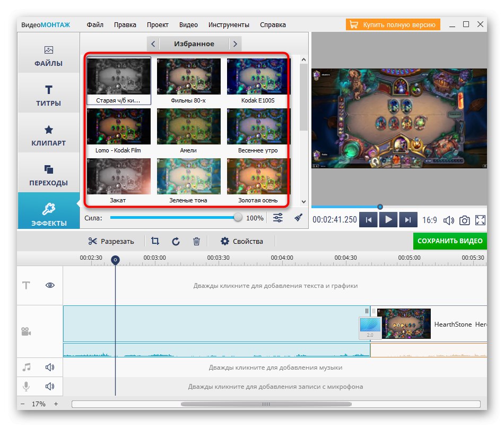Zoom in timeline with plus button

[x=56, y=404]
